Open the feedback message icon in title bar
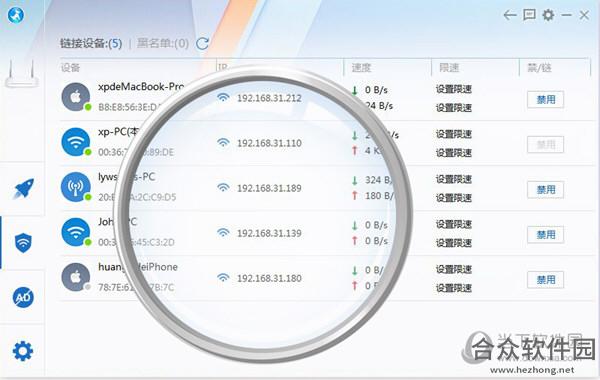Image resolution: width=600 pixels, height=380 pixels. point(529,15)
